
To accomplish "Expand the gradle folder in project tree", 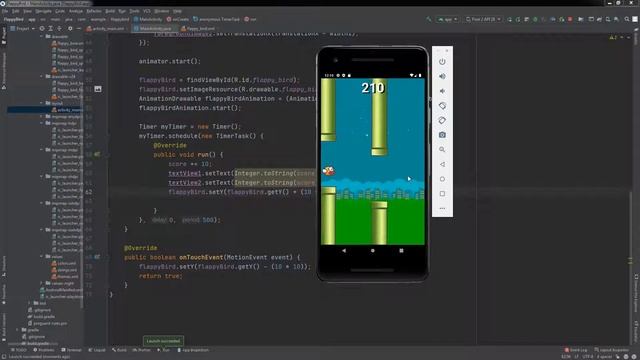I will pyautogui.click(x=17, y=330).
